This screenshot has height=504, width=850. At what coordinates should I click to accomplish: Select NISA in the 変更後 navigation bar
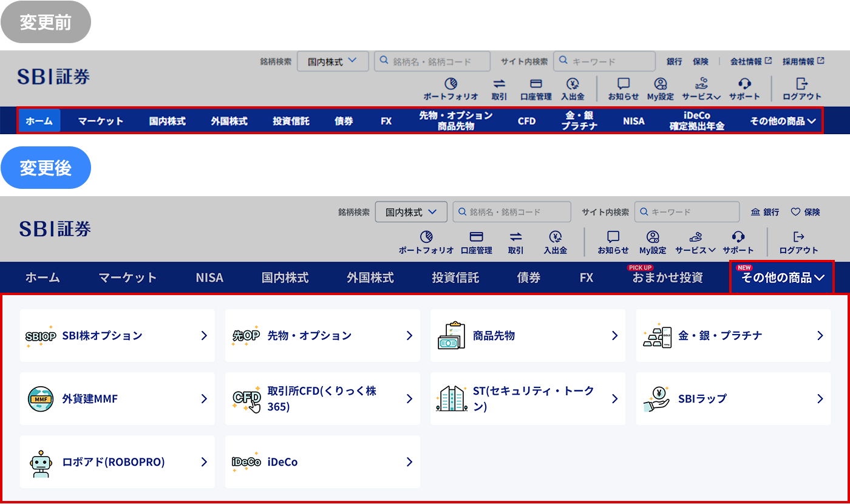tap(209, 278)
